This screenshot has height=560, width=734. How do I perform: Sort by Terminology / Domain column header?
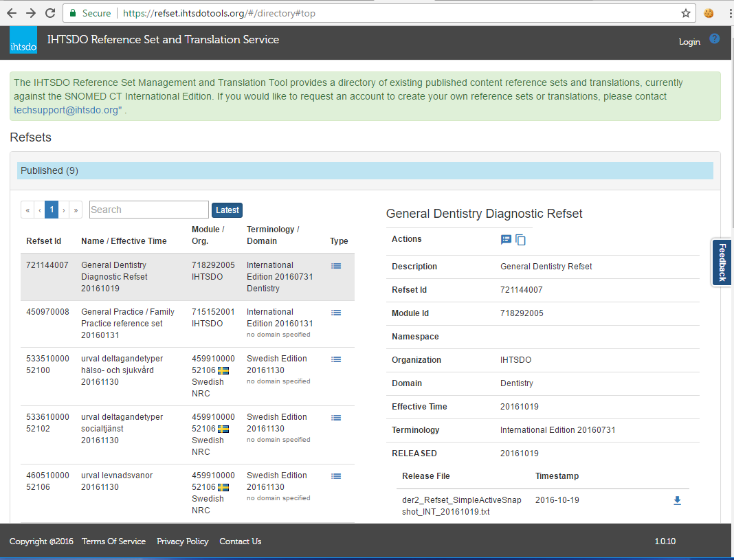273,235
